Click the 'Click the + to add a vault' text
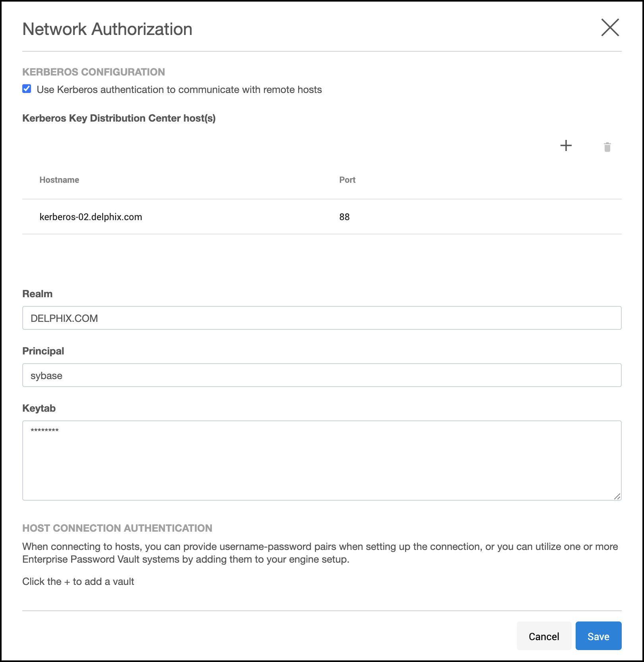 (78, 582)
